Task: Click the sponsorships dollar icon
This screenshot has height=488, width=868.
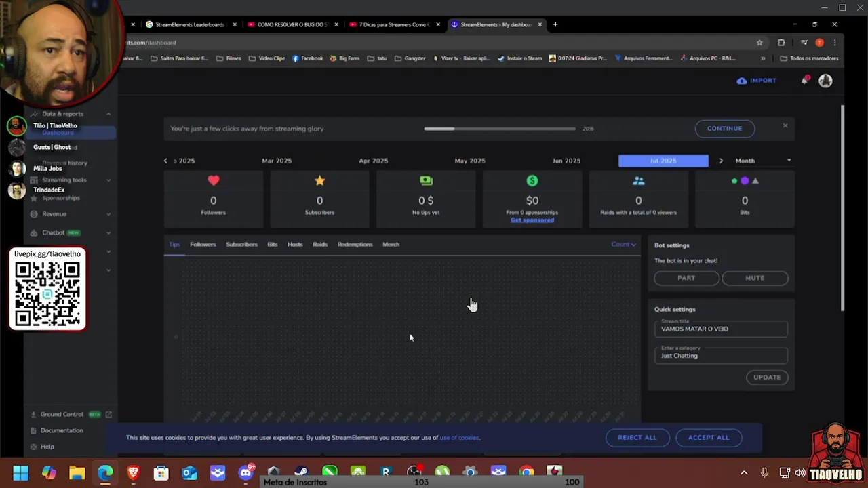Action: tap(532, 180)
